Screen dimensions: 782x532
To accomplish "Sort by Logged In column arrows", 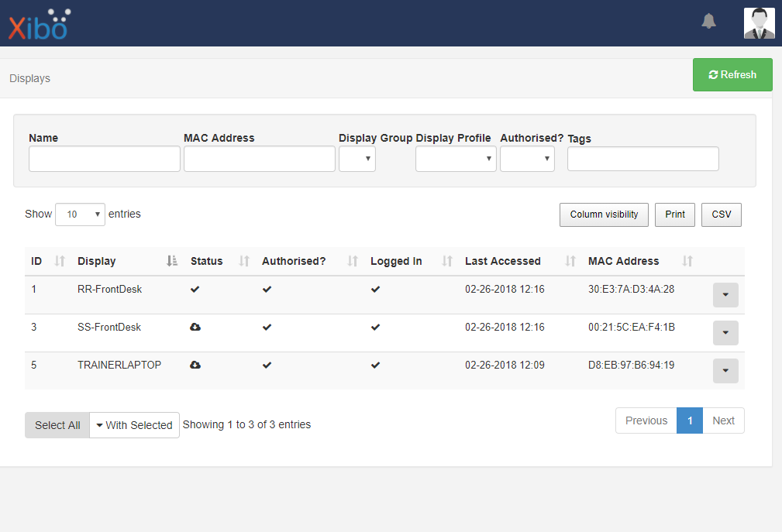I will coord(447,261).
